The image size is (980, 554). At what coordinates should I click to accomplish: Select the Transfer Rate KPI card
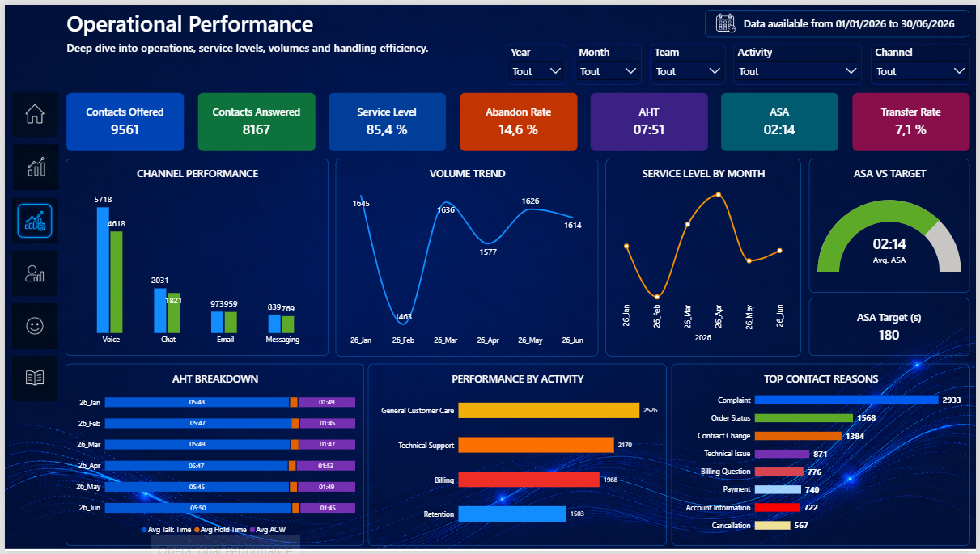910,122
